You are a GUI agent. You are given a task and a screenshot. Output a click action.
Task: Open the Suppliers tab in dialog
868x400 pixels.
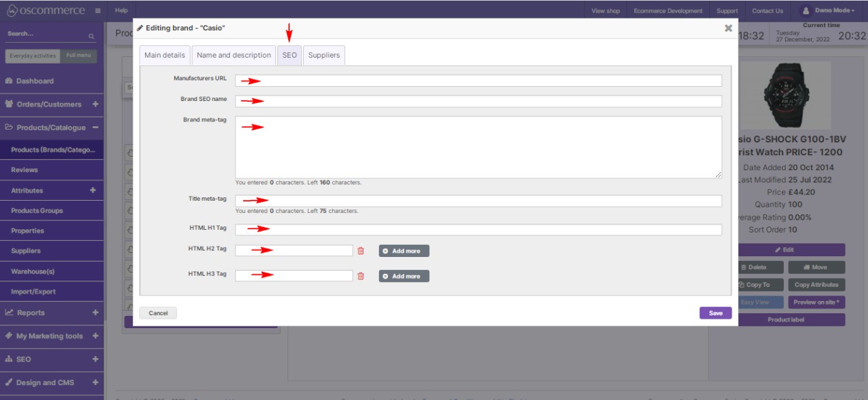coord(324,55)
